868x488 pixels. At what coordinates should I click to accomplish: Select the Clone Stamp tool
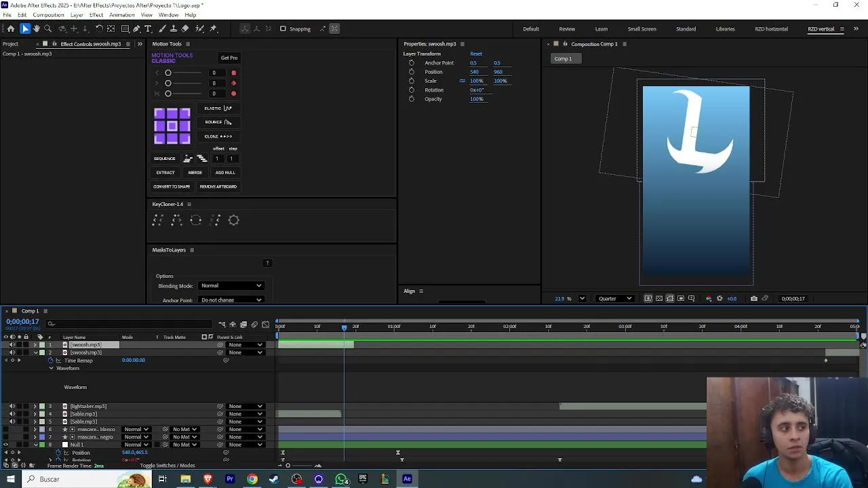pyautogui.click(x=174, y=28)
